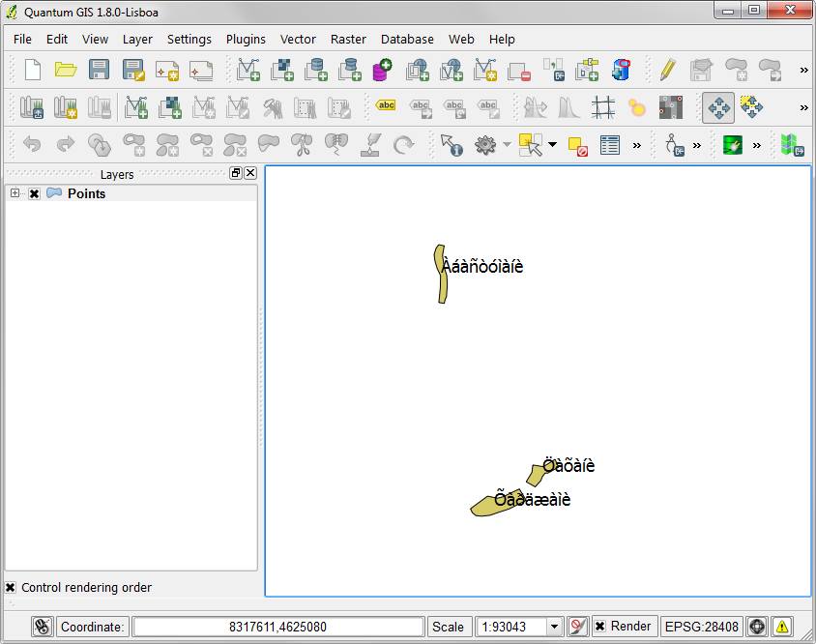Select the Pan Map tool
Screen dimensions: 816x644
[717, 108]
